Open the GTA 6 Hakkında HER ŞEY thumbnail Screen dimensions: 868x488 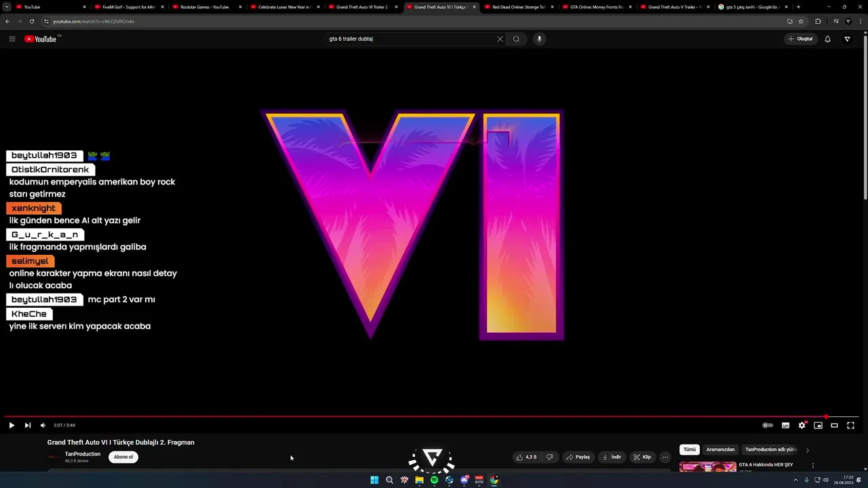click(708, 466)
